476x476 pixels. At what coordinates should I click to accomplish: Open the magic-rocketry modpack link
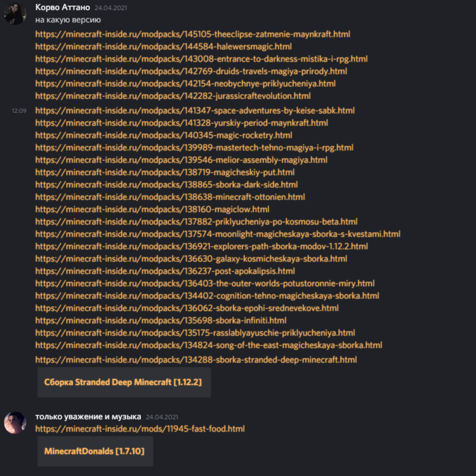pyautogui.click(x=164, y=135)
